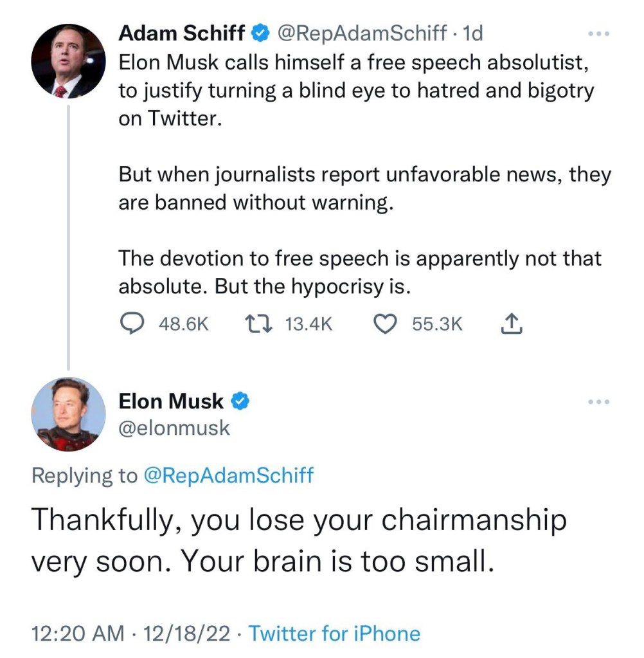
Task: Open three-dot menu on Elon Musk's reply
Action: (599, 402)
